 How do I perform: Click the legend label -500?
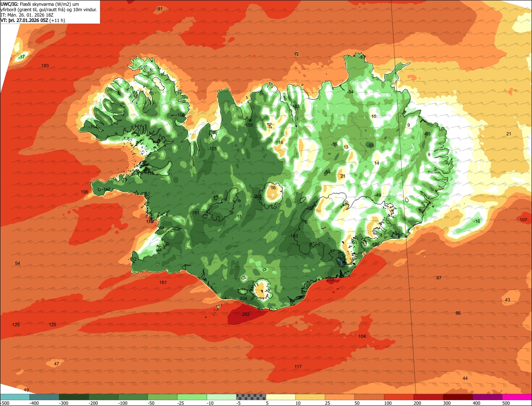pyautogui.click(x=5, y=403)
